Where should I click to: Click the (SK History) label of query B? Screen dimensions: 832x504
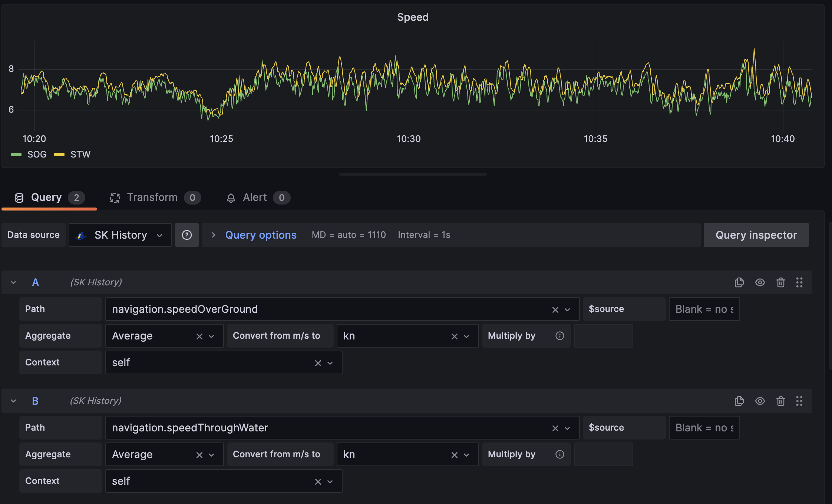click(x=96, y=401)
